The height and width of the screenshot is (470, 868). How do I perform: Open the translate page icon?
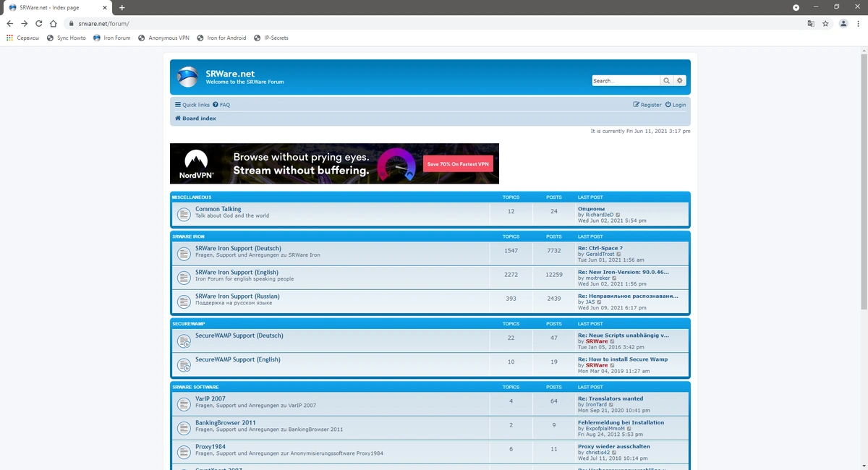(x=811, y=23)
